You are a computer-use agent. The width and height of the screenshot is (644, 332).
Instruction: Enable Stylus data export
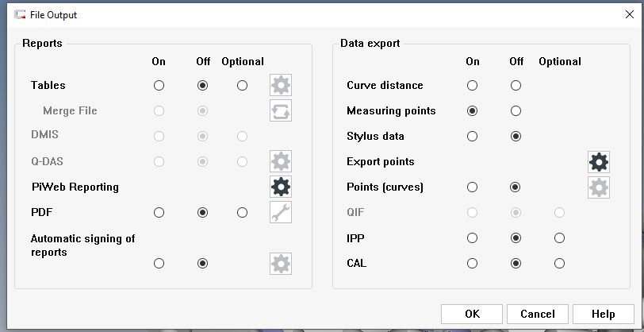[x=473, y=137]
